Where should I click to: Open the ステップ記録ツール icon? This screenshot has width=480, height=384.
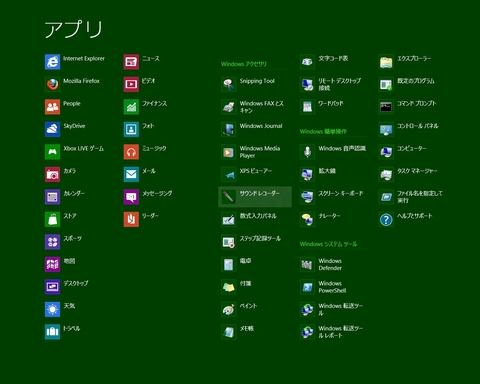point(229,242)
